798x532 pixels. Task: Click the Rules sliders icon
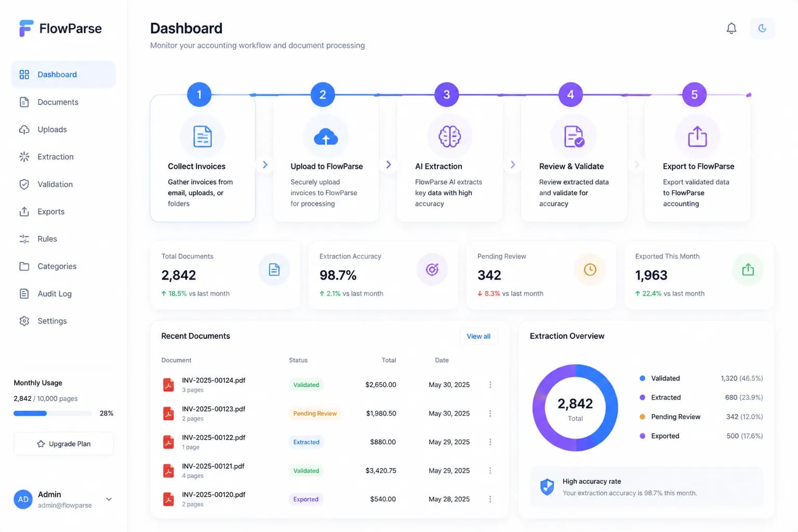click(24, 239)
